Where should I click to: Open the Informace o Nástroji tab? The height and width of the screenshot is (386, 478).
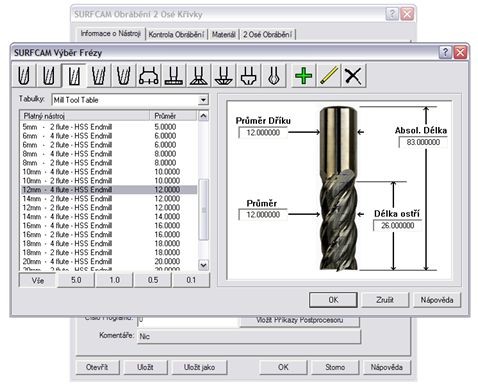click(110, 34)
